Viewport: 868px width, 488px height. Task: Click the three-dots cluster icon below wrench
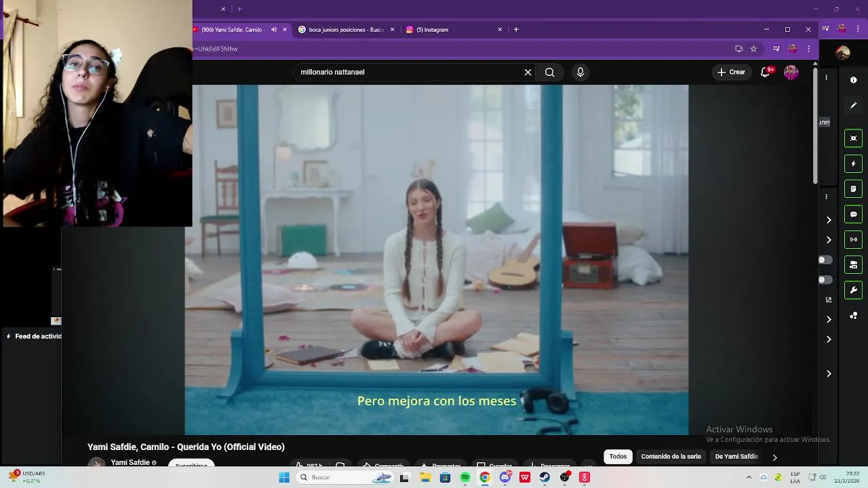coord(853,316)
